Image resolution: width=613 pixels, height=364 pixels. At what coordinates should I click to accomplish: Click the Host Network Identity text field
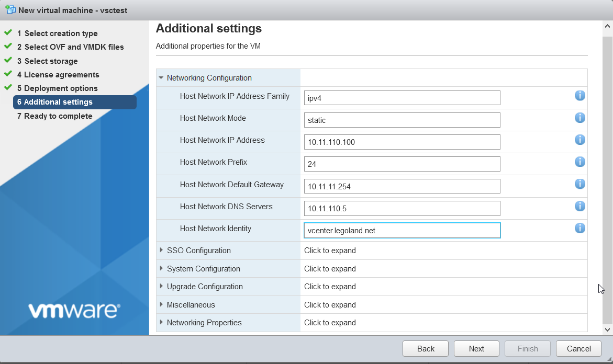[x=402, y=231]
